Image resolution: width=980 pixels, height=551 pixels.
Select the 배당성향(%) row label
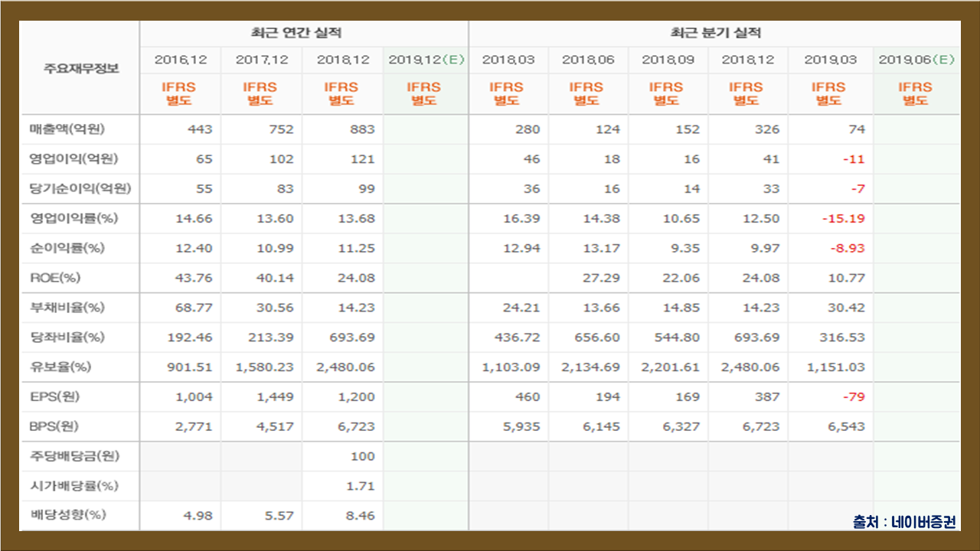pos(67,515)
